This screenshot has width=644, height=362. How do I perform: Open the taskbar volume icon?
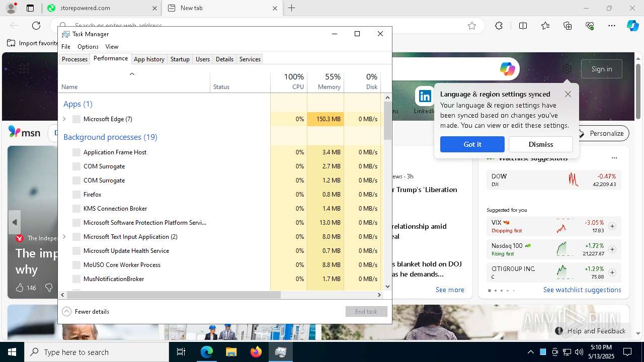coord(579,352)
